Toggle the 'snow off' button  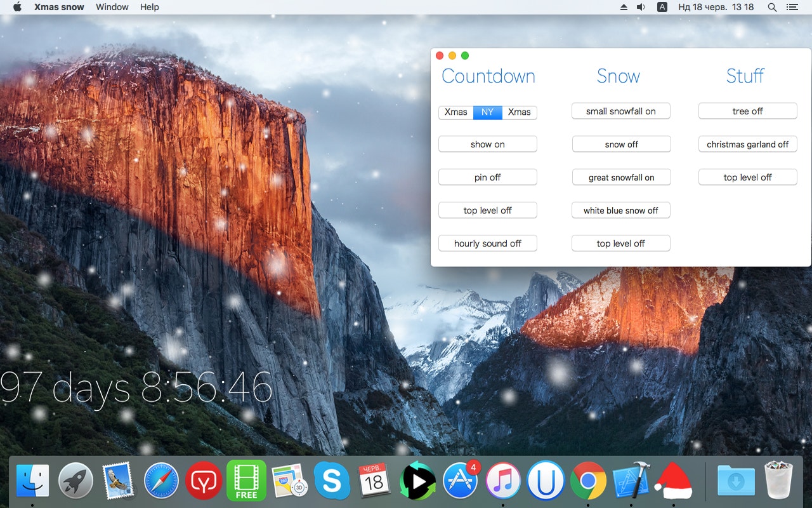(621, 144)
